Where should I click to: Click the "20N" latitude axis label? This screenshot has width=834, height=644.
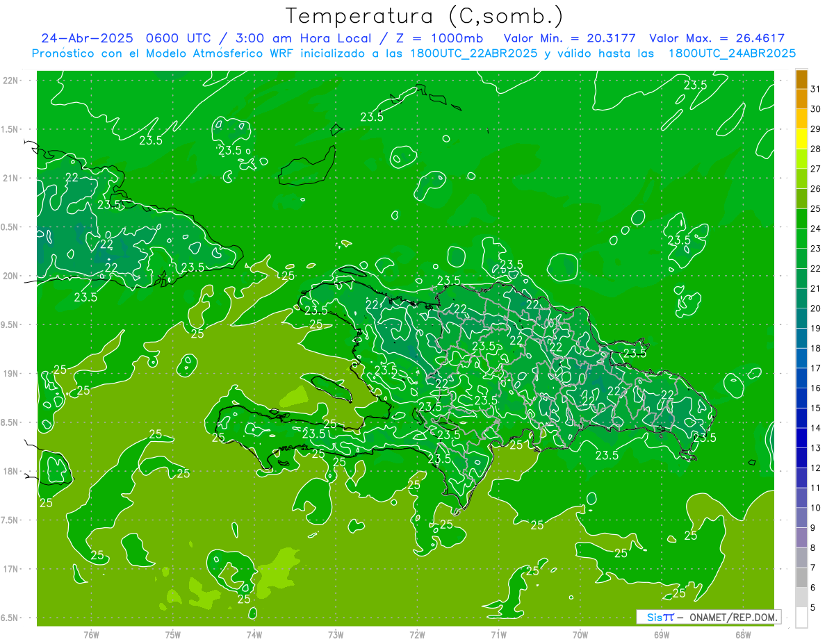click(x=11, y=276)
